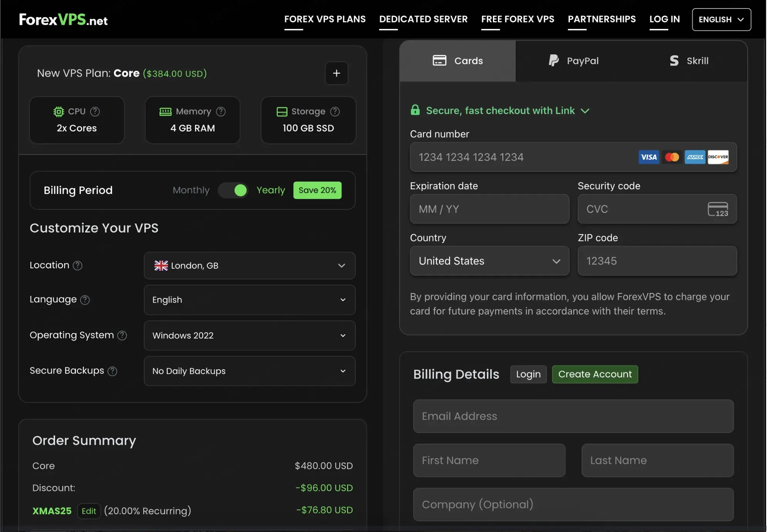The height and width of the screenshot is (532, 767).
Task: Click the Storage drive icon
Action: 282,112
